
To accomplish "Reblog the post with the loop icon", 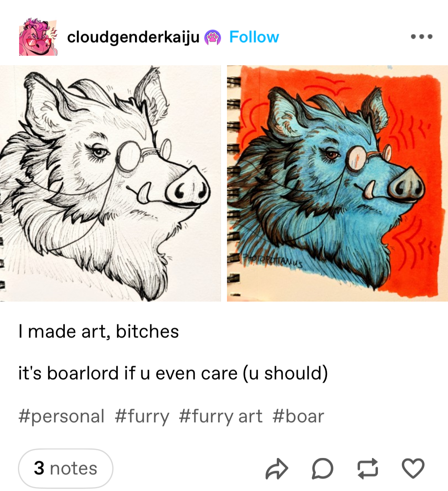I will [x=368, y=468].
